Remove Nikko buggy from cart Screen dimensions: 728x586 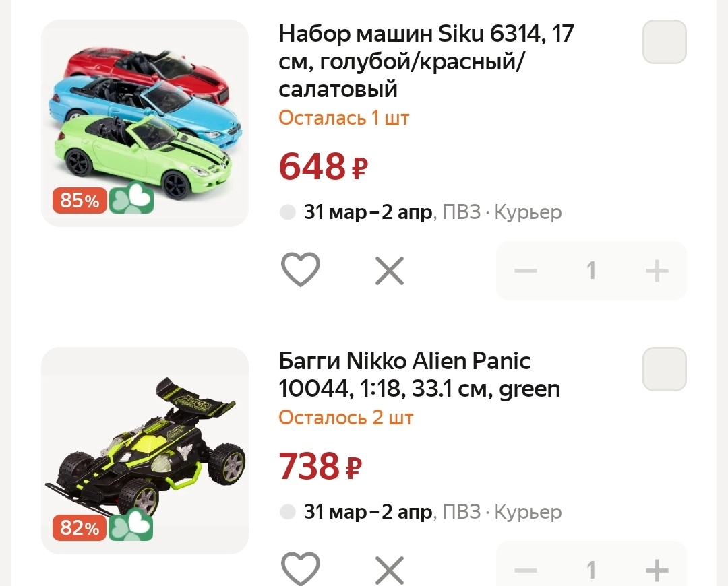389,571
